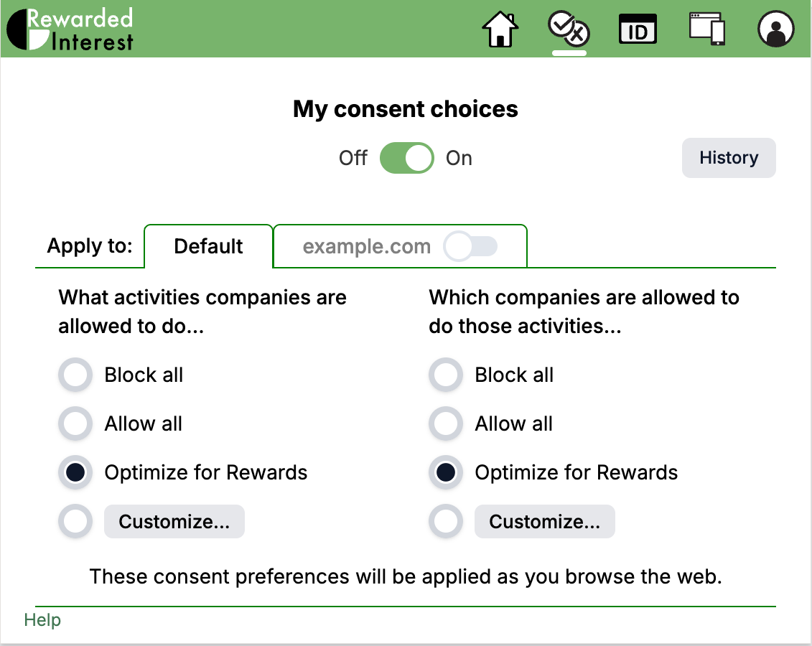Turn the consent choices switch Off

click(406, 158)
